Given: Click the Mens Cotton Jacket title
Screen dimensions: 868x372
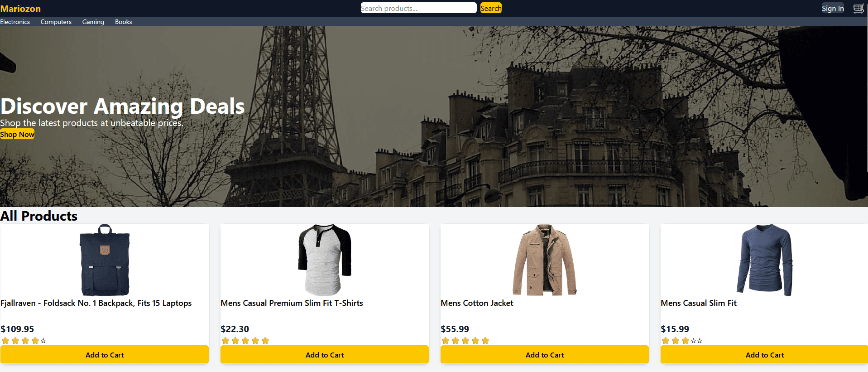Looking at the screenshot, I should pos(477,303).
